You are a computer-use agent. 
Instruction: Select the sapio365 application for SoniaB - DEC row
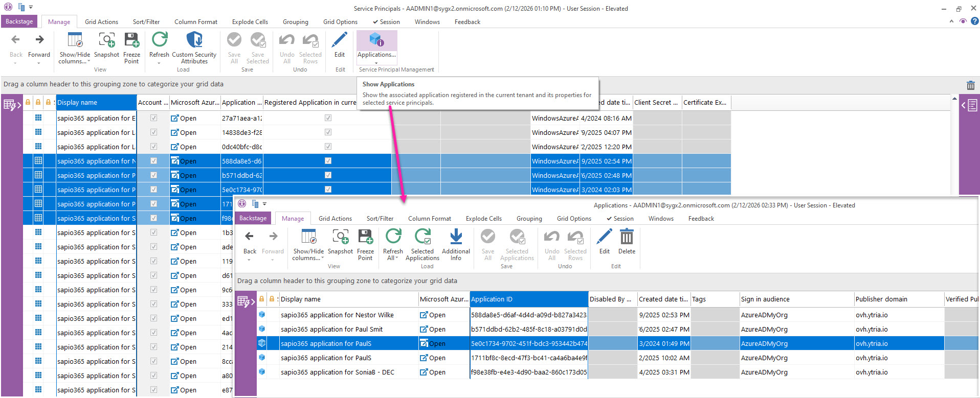click(338, 372)
